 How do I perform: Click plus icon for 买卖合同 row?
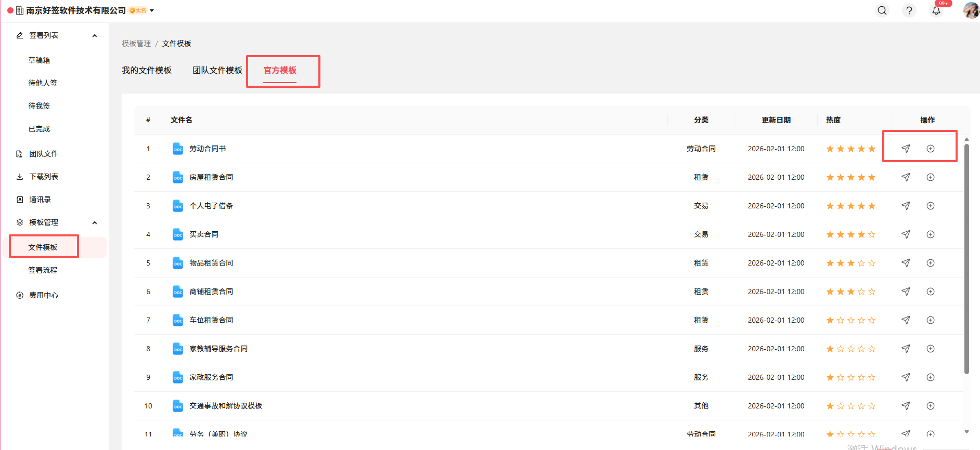click(x=931, y=234)
